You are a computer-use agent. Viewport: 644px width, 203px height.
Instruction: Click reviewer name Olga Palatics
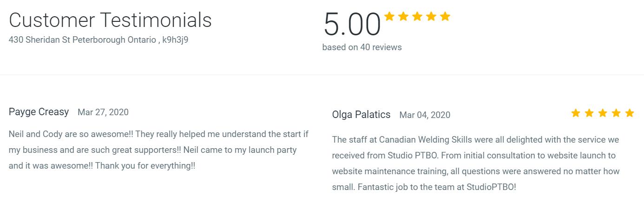361,115
